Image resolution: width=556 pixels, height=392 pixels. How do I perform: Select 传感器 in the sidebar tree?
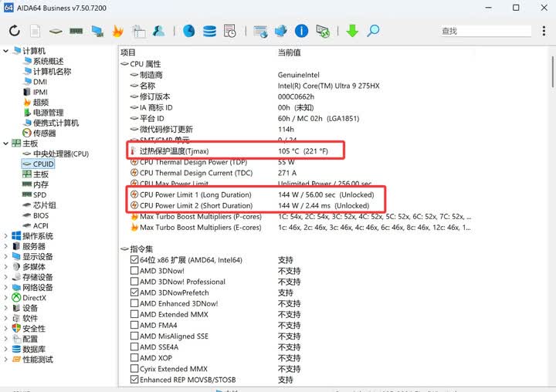44,133
